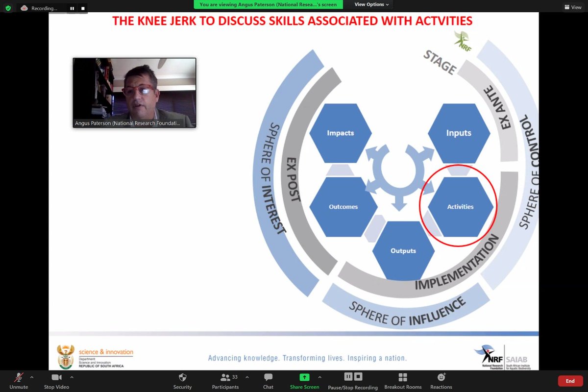Pause the recording in bottom toolbar

(348, 377)
